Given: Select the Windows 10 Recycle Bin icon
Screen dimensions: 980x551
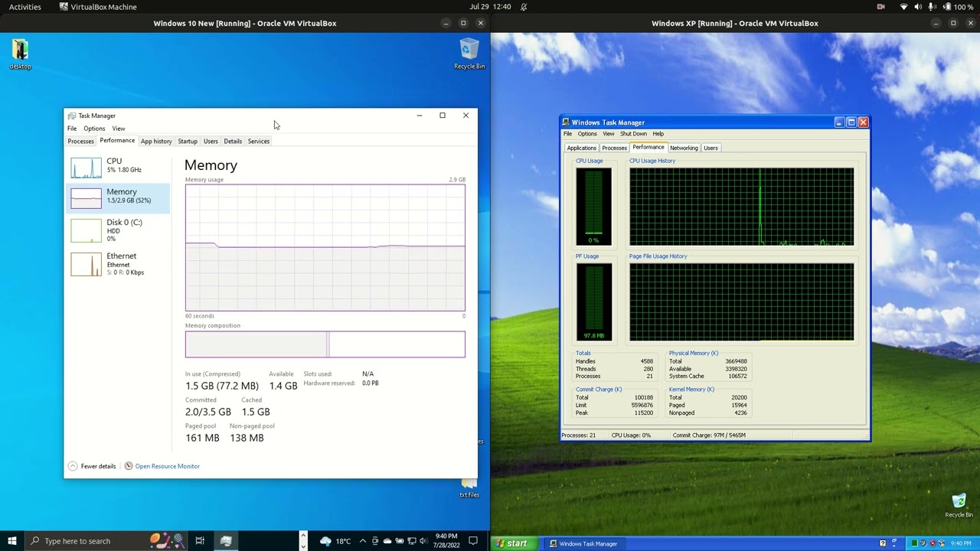Looking at the screenshot, I should click(x=469, y=55).
